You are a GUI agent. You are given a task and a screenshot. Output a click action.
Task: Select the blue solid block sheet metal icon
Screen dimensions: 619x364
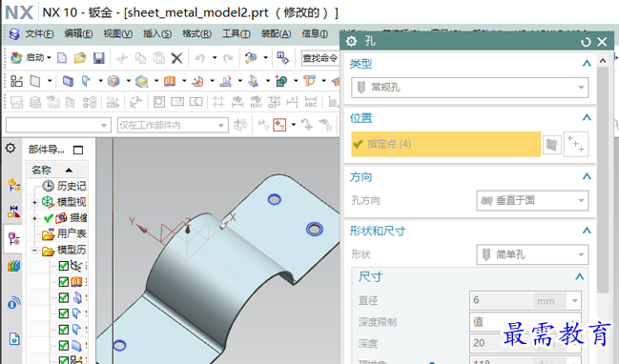68,81
